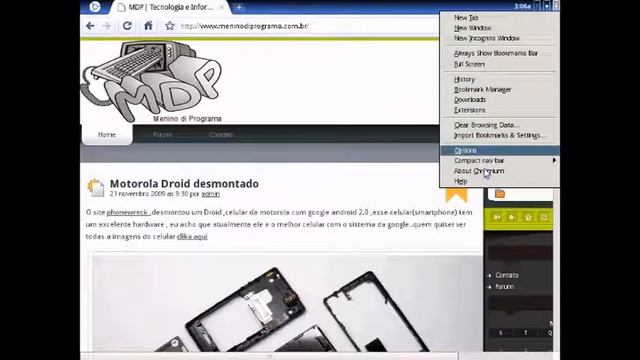Click the Menino di Programa tagline
Screen dimensions: 640x360
pos(187,119)
